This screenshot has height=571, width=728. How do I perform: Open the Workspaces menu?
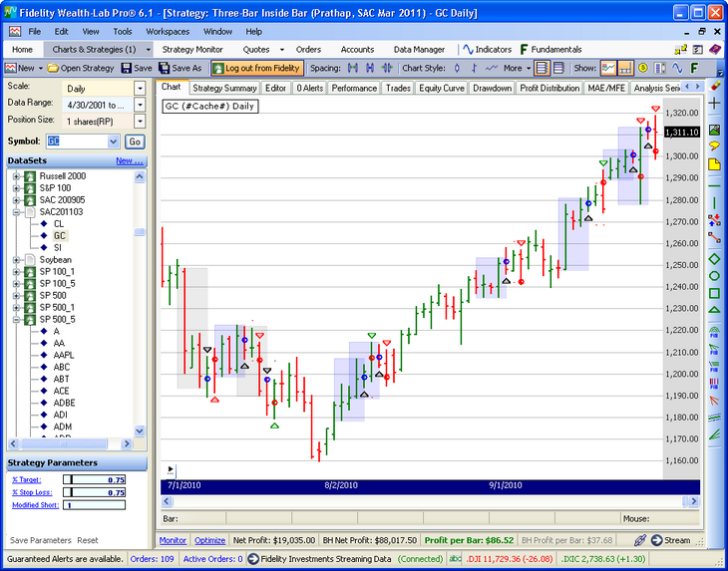[167, 31]
